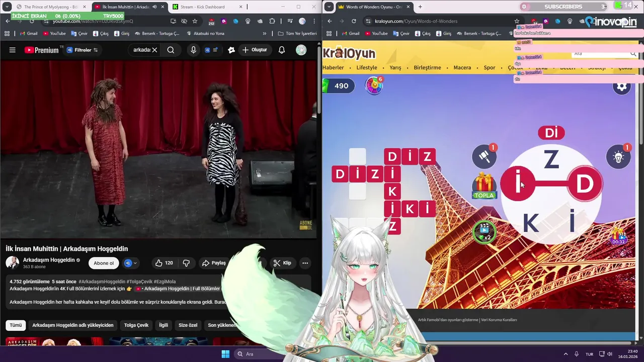Open the Gmail bookmark in YouTube window
Viewport: 644px width, 362px height.
pyautogui.click(x=29, y=34)
